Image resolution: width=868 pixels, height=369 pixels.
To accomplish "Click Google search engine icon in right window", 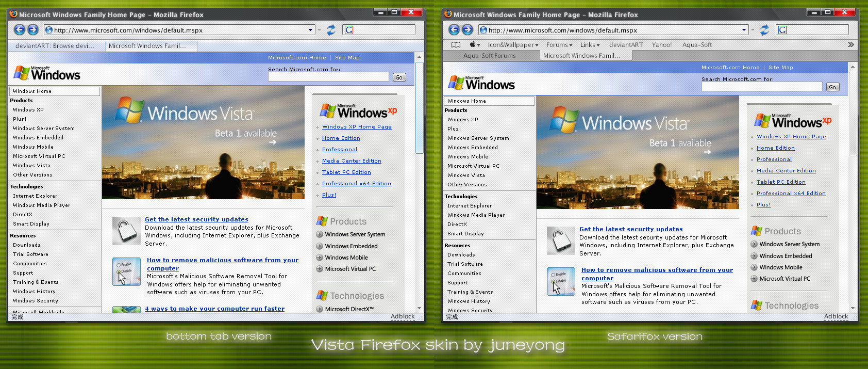I will point(782,30).
